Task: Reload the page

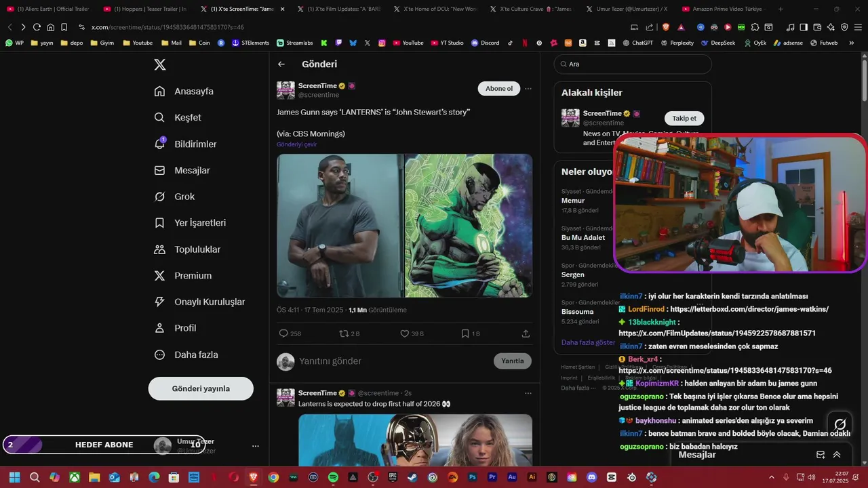Action: pyautogui.click(x=37, y=27)
